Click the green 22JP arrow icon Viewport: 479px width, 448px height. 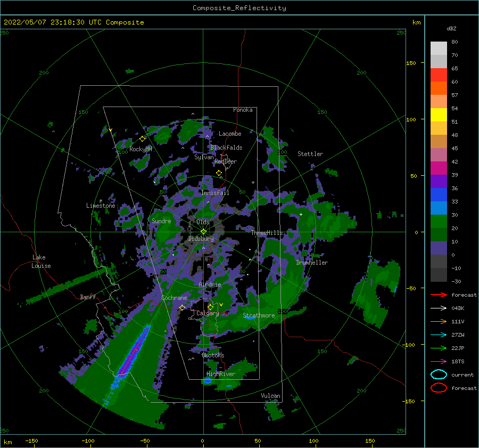pos(439,348)
